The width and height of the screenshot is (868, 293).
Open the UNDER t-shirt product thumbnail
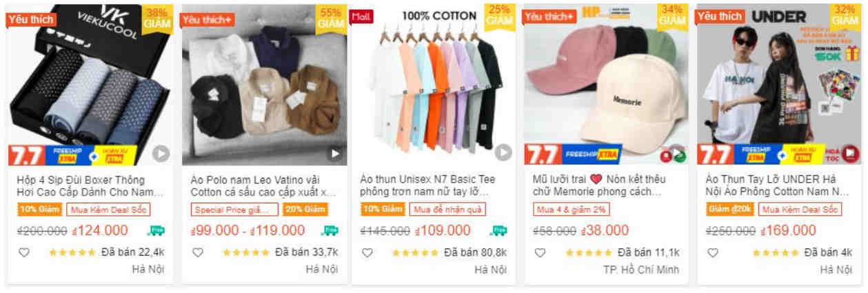(x=778, y=85)
